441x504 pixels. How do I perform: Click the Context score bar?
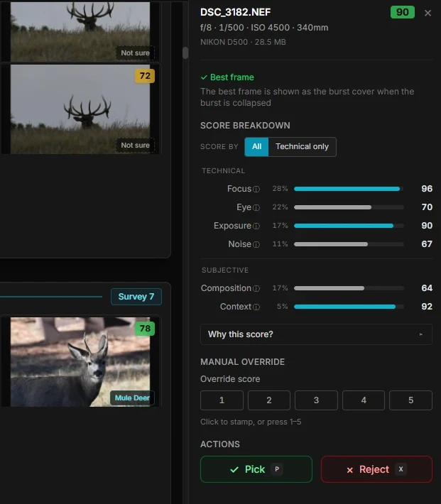coord(349,307)
